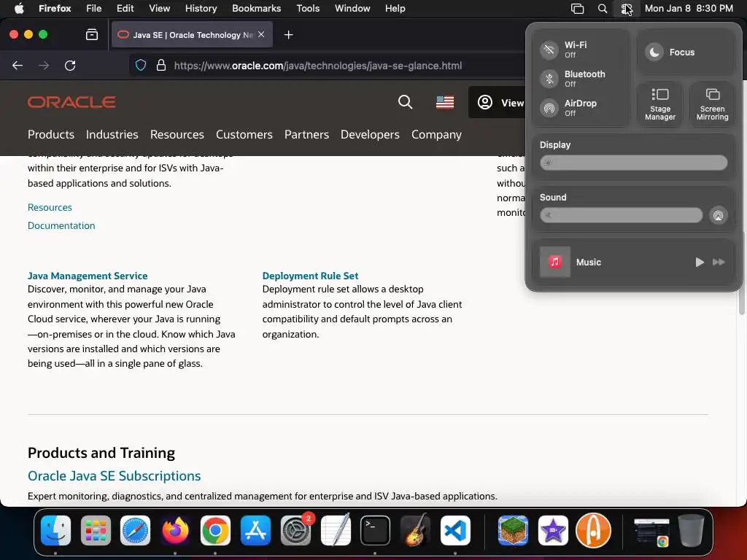The height and width of the screenshot is (560, 747).
Task: Open the View menu in the menu bar
Action: tap(159, 9)
